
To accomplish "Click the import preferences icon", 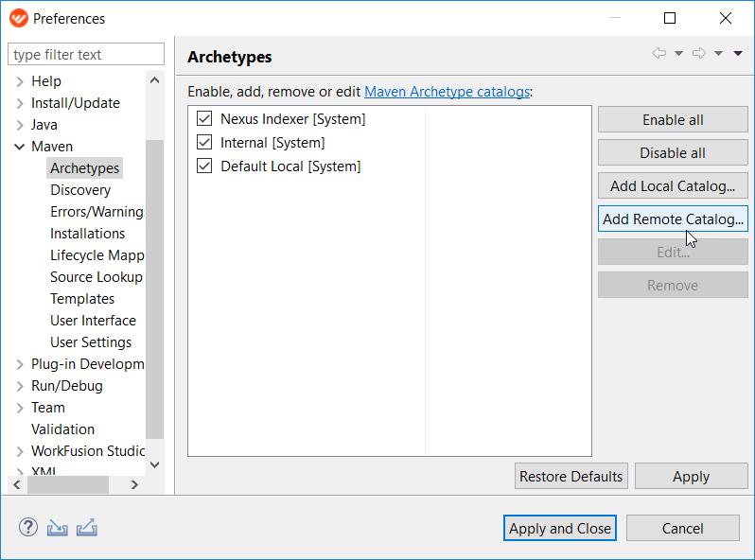I will 58,528.
